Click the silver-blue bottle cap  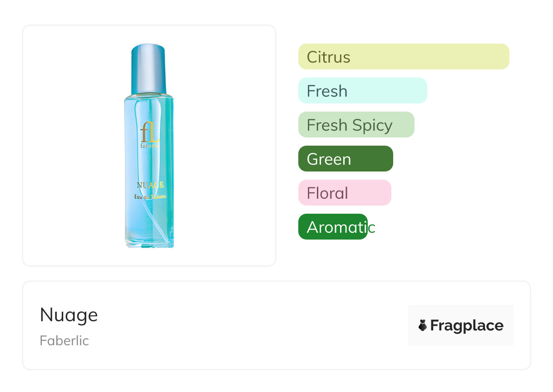[148, 68]
